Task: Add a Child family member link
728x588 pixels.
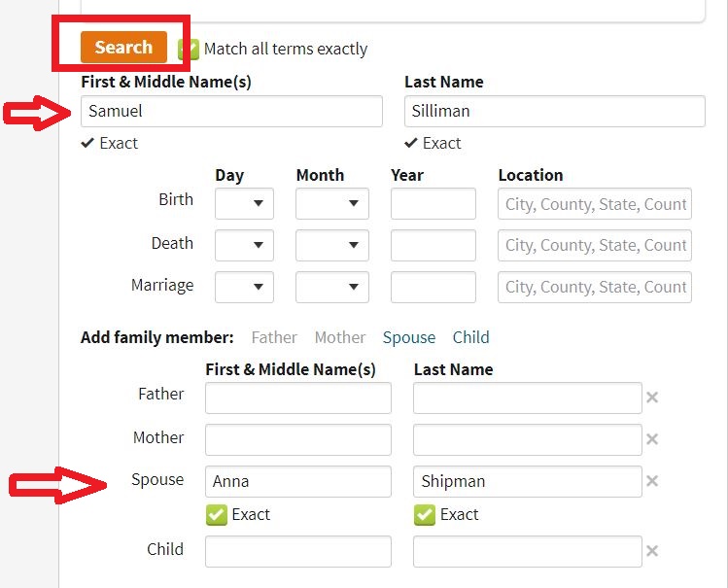Action: 470,337
